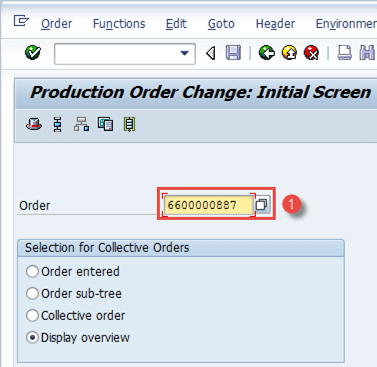Open the Goto menu
Screen dimensions: 377x367
pyautogui.click(x=221, y=24)
